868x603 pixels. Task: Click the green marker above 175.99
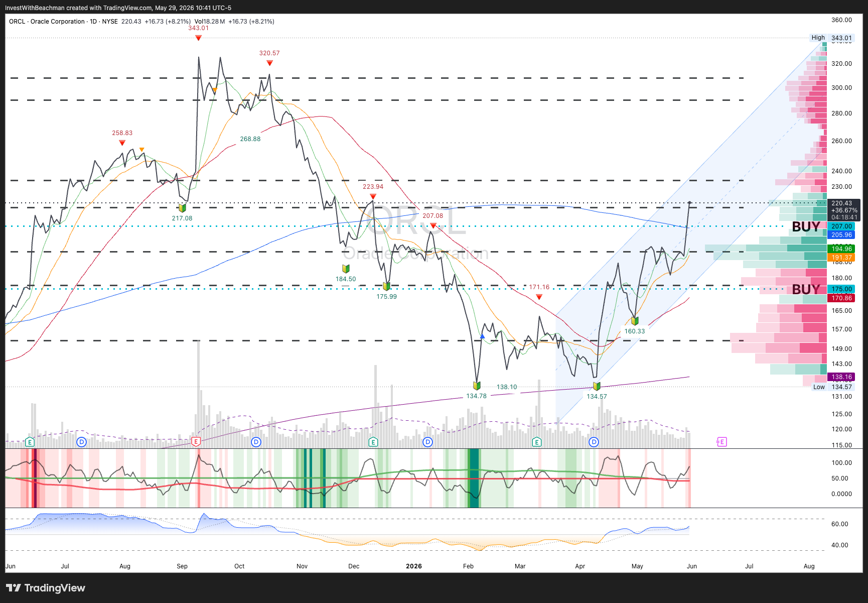coord(386,286)
